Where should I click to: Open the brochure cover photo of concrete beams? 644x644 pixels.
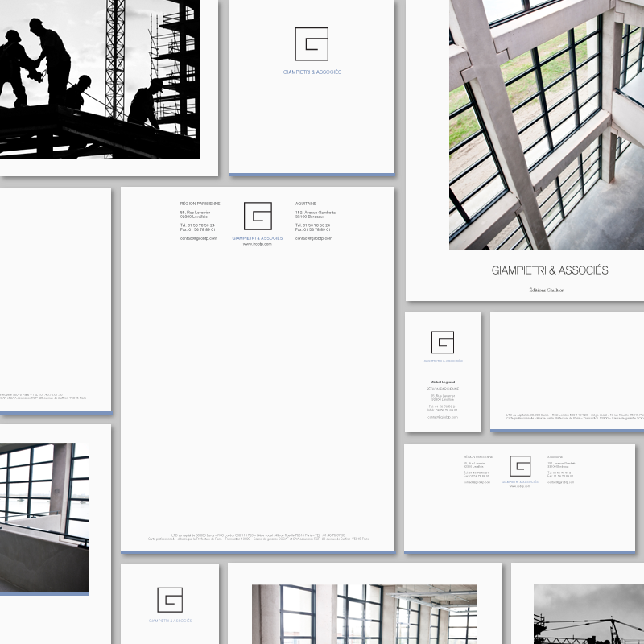click(547, 125)
